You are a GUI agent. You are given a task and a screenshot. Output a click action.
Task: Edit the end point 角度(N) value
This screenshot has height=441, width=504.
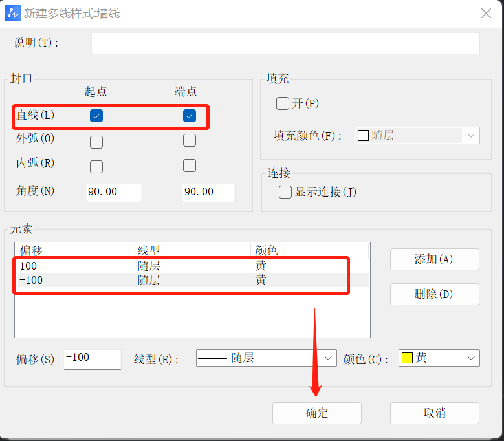click(x=208, y=193)
